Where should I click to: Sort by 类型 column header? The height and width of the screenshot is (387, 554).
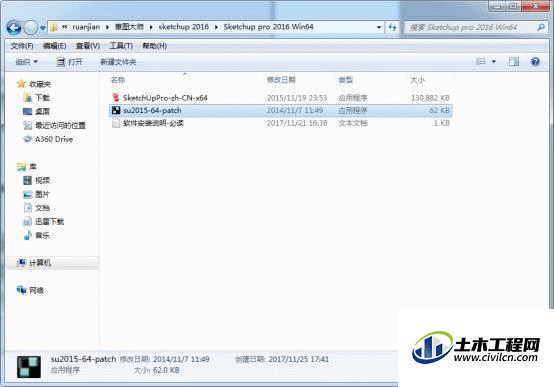click(346, 80)
